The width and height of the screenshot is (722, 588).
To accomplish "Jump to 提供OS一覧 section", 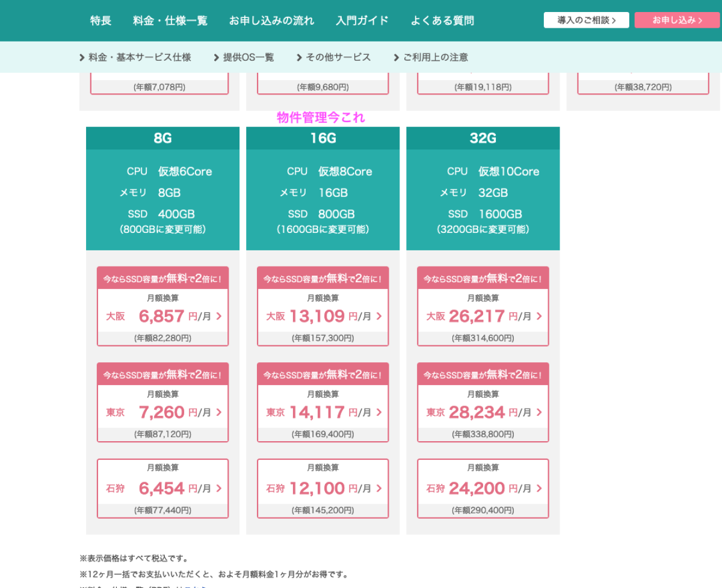I will [244, 58].
